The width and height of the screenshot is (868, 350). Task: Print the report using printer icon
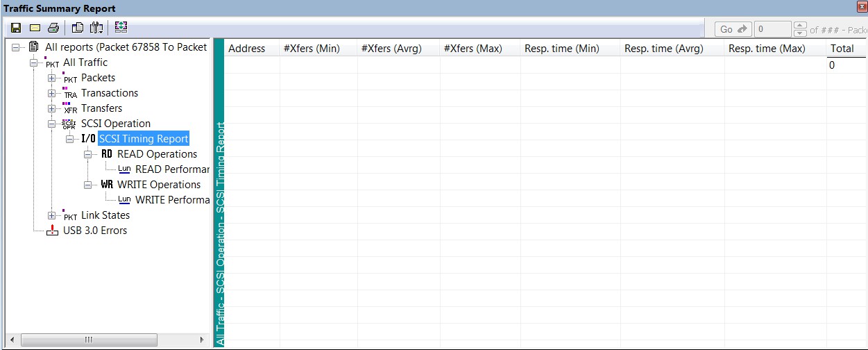[53, 28]
